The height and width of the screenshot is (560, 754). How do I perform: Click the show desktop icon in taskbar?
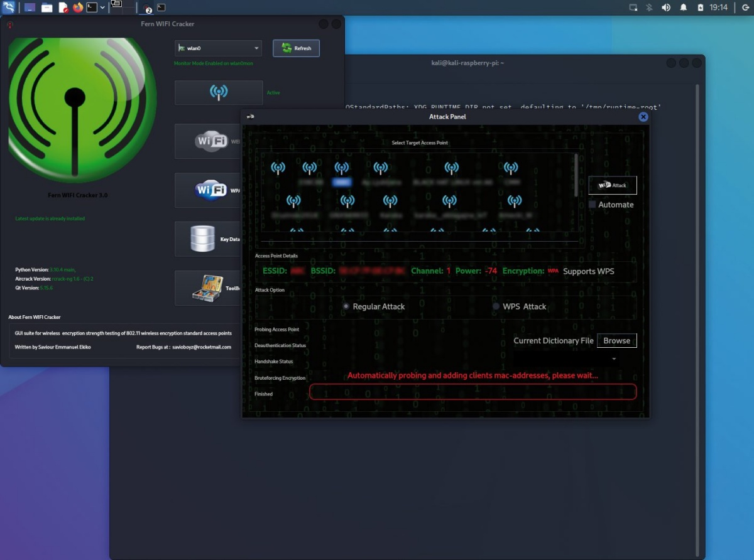30,8
